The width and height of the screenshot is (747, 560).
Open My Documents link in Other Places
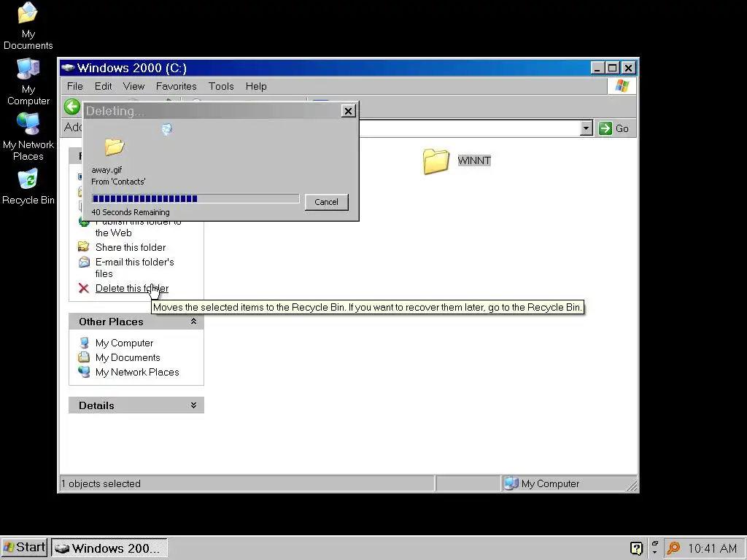point(128,357)
